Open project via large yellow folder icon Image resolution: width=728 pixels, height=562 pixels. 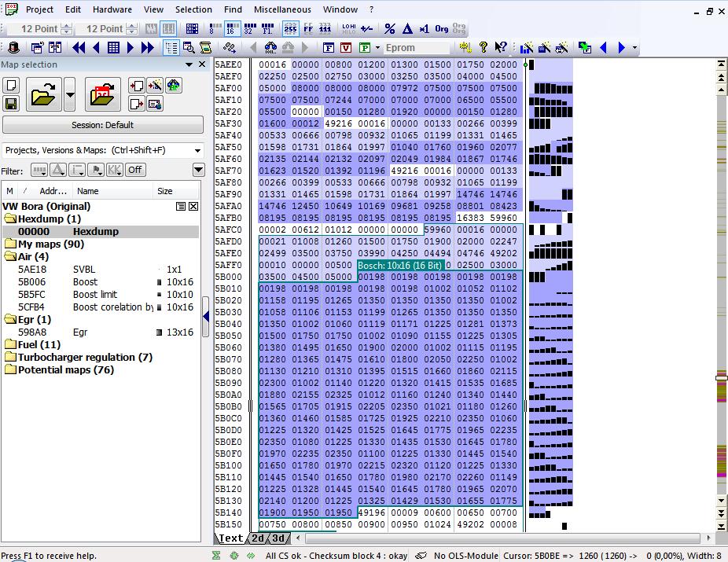pos(43,94)
